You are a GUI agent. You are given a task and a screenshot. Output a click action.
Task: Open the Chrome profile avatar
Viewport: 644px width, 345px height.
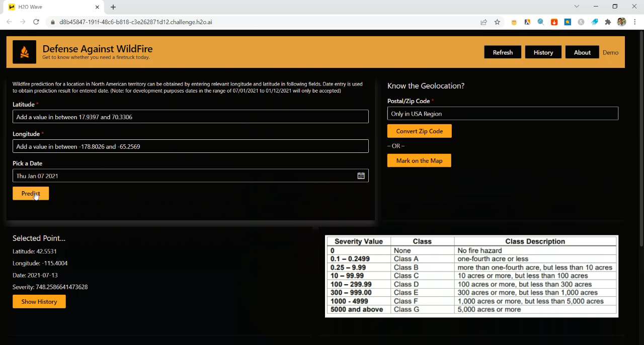coord(621,22)
